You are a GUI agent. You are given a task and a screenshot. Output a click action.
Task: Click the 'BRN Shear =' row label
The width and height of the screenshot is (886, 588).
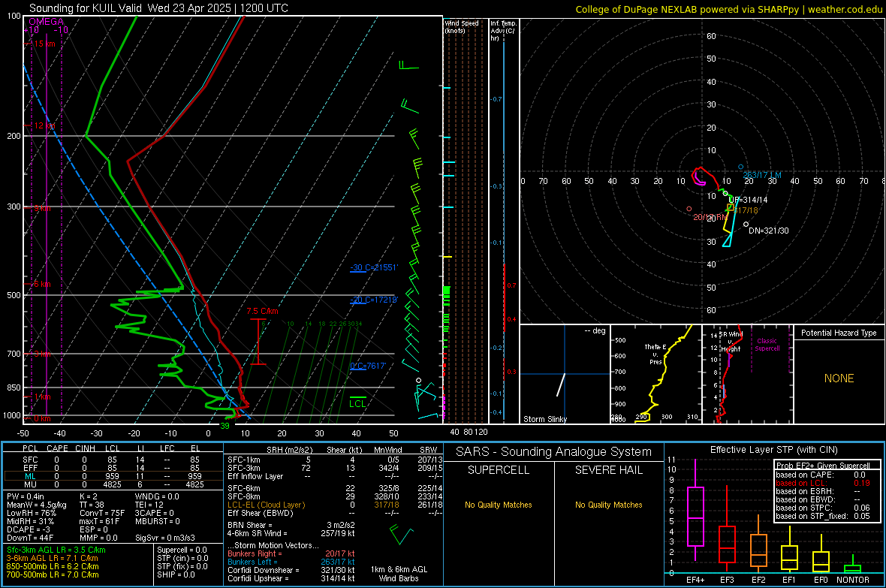(250, 525)
